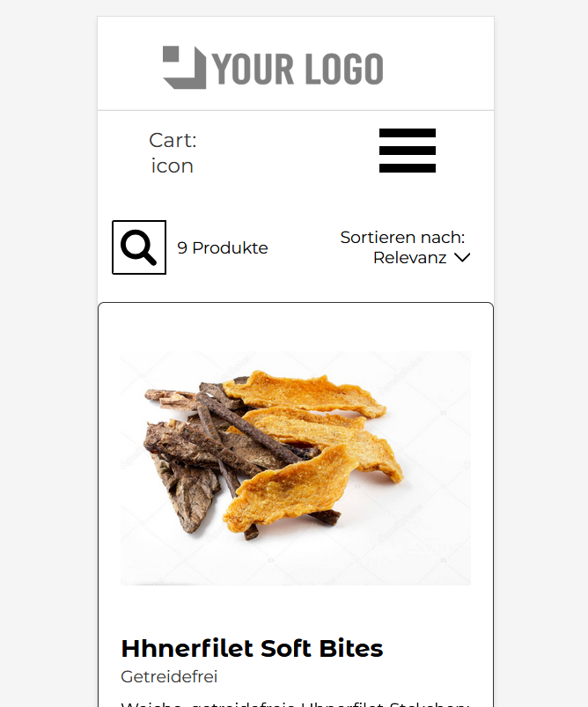Click the partially visible product description text
This screenshot has height=707, width=588.
296,703
